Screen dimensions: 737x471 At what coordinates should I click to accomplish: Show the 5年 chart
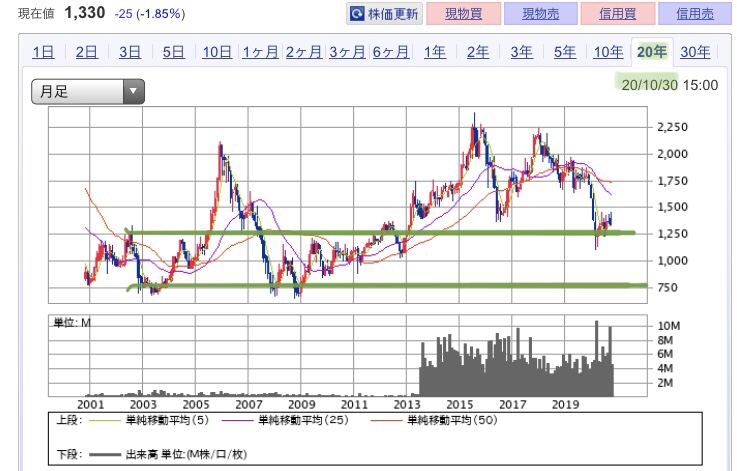[565, 52]
